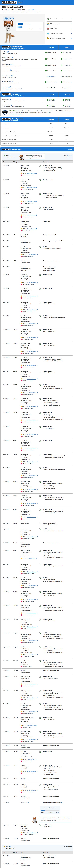Click the info icon beside Odometer Check
This screenshot has width=74, height=868.
[11, 70]
